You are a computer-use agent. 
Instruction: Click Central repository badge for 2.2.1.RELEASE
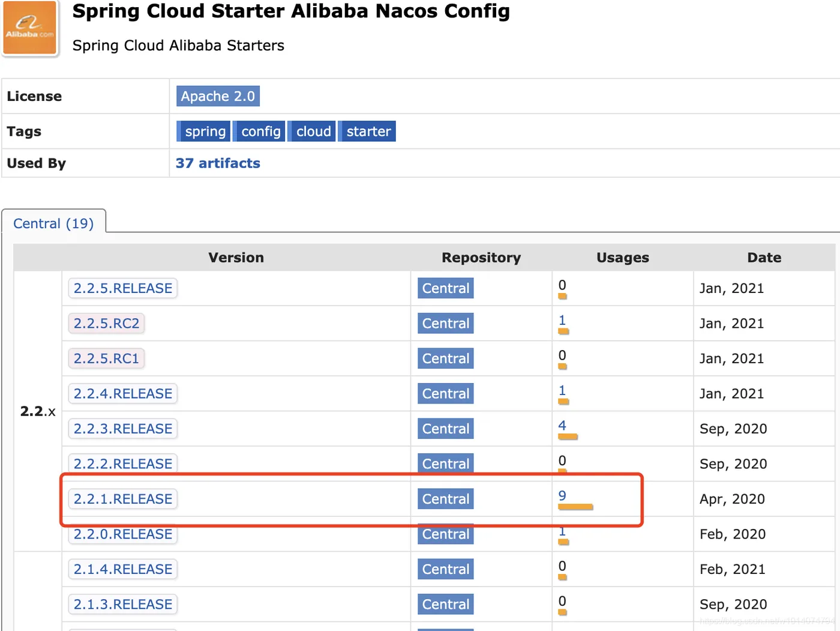click(446, 499)
